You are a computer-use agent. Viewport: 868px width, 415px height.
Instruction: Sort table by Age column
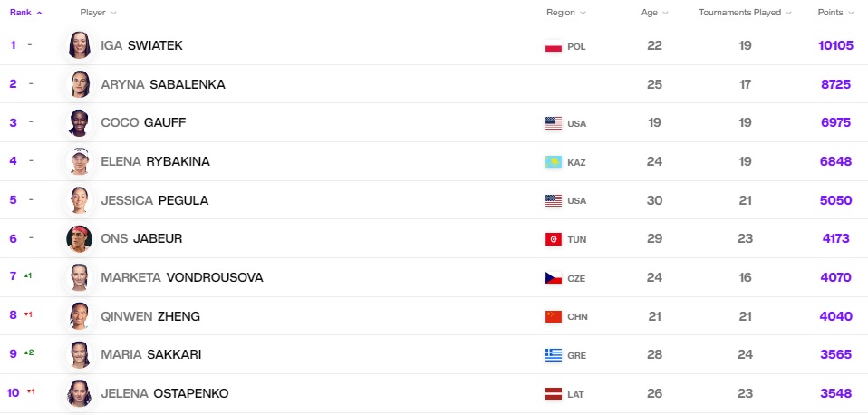click(654, 12)
